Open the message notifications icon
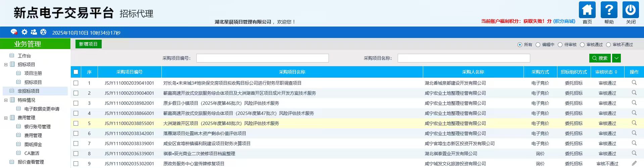The height and width of the screenshot is (168, 644). click(x=14, y=32)
